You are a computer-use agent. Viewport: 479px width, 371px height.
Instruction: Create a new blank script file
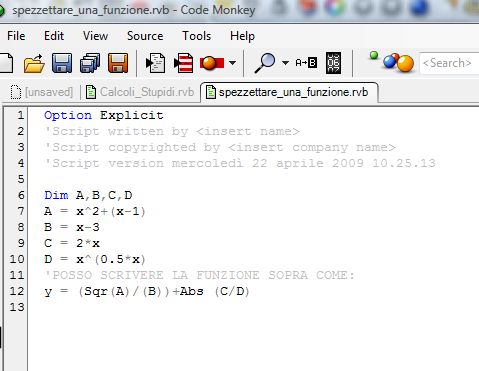6,63
